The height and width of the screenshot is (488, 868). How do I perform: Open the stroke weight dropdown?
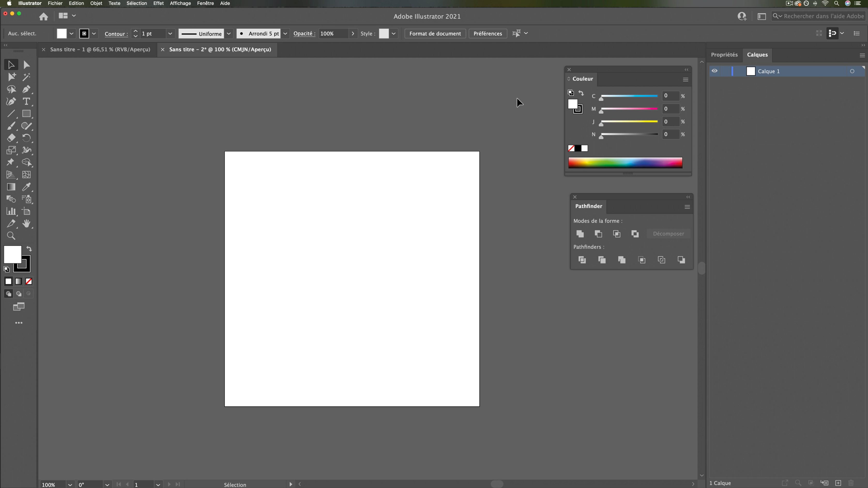click(170, 33)
